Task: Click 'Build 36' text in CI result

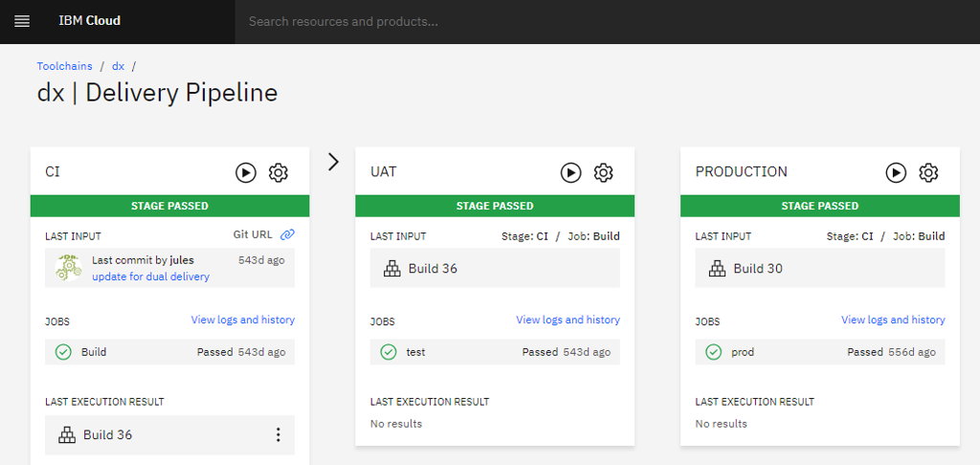Action: 107,435
